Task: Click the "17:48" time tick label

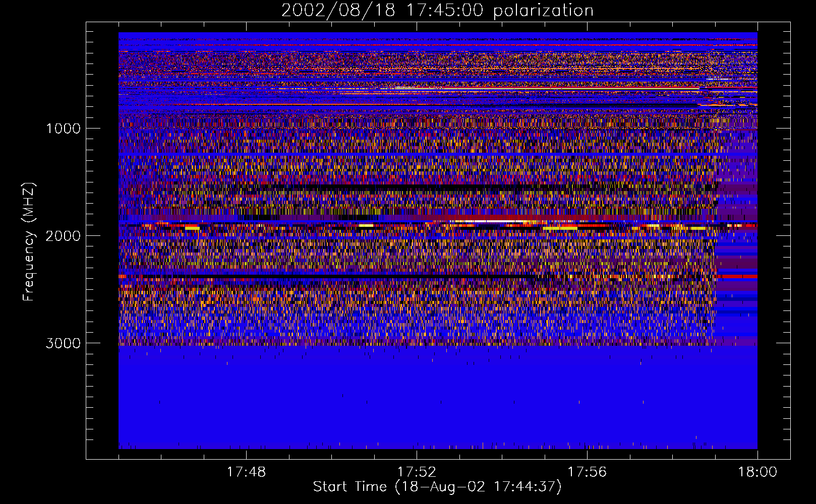Action: [246, 472]
